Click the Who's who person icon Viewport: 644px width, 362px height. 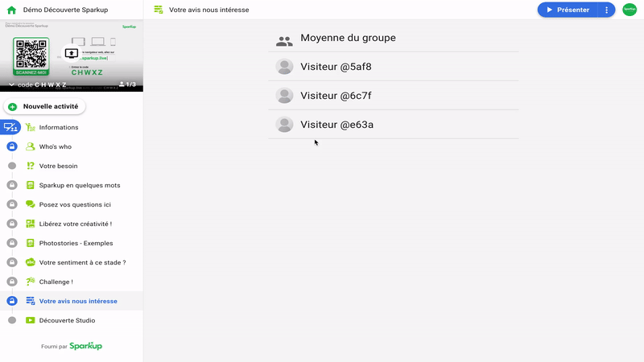[30, 146]
